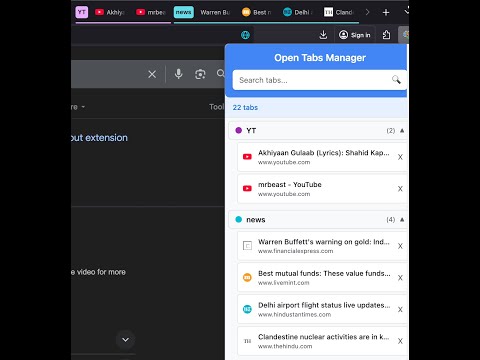Click teal hindustantimes favicon

coord(247,309)
